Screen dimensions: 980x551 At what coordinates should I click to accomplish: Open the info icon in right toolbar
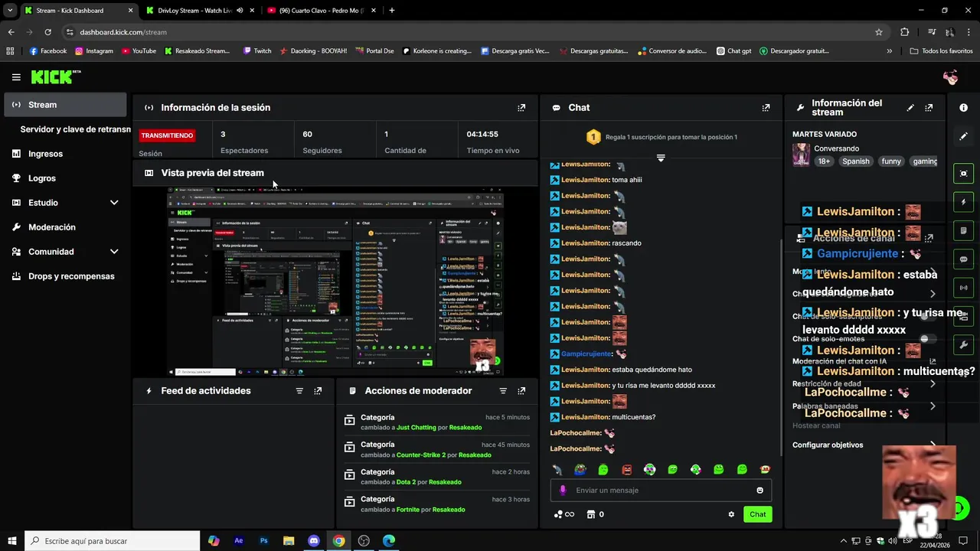964,108
